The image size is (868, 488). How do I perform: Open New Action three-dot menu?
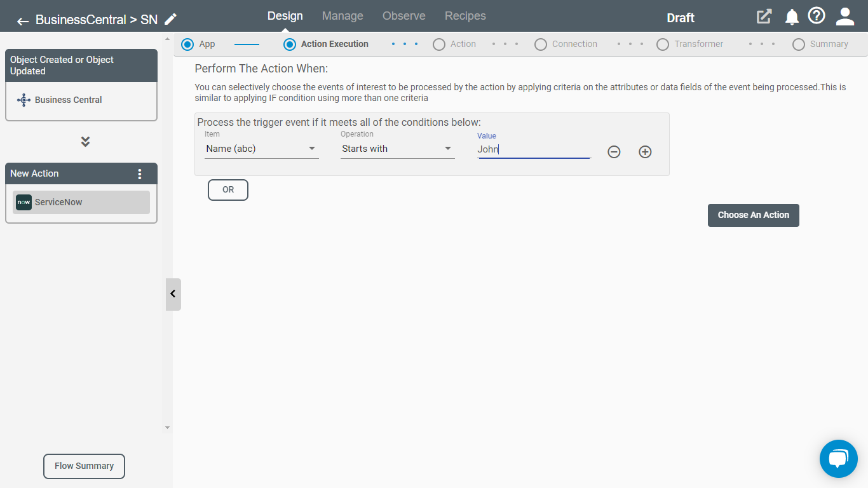click(140, 173)
